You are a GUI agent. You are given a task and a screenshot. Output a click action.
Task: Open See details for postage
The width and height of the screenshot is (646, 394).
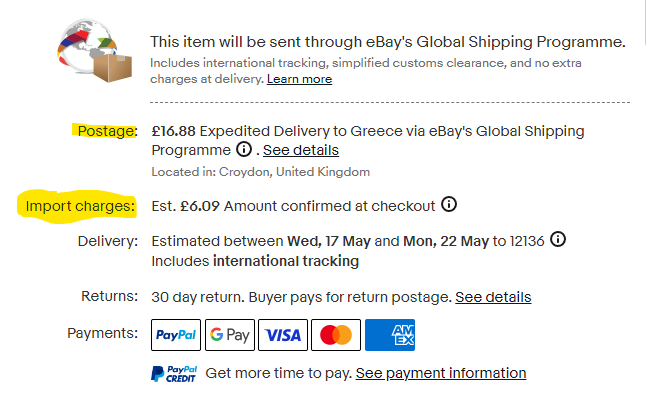301,150
